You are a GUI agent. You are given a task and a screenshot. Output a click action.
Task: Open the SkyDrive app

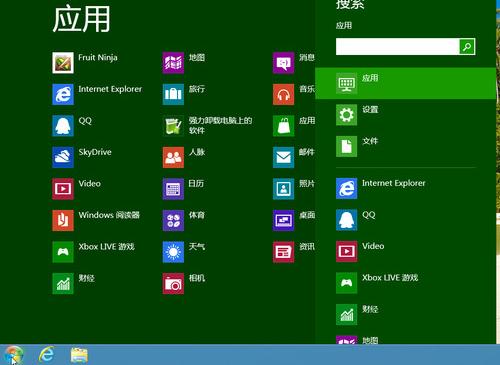(x=82, y=157)
